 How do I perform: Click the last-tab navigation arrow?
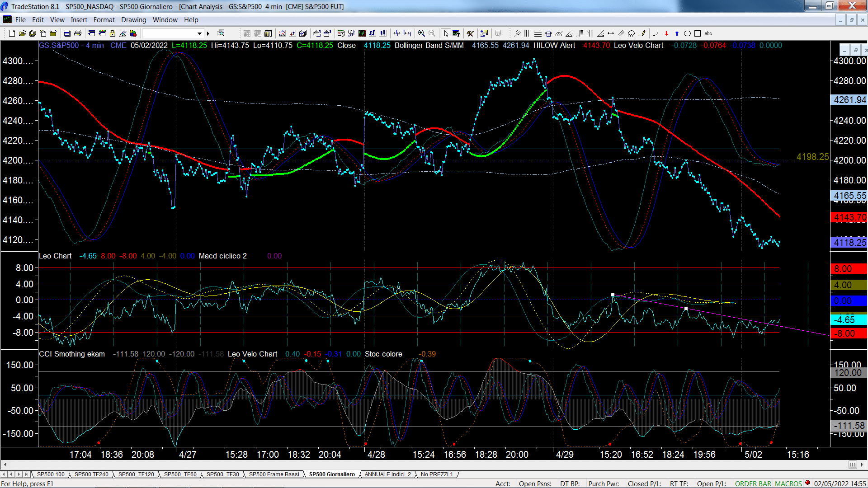click(27, 474)
